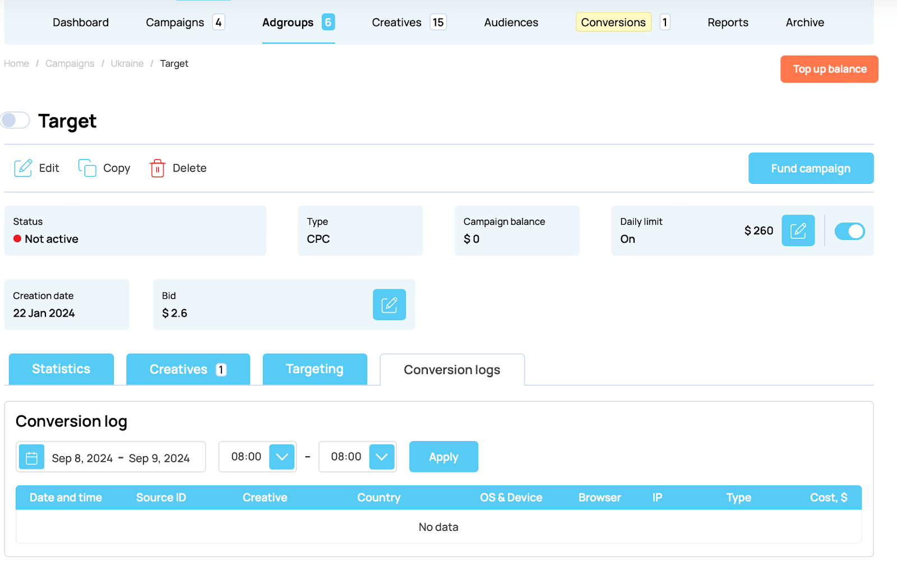
Task: Open the Reports section
Action: tap(728, 22)
